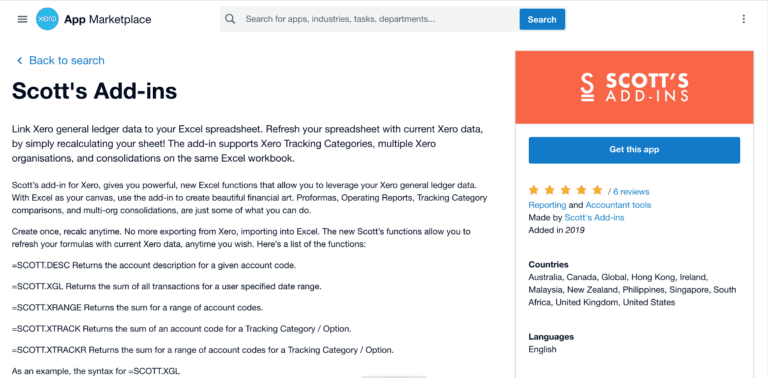Open the 6 reviews link
The height and width of the screenshot is (378, 768).
(631, 192)
